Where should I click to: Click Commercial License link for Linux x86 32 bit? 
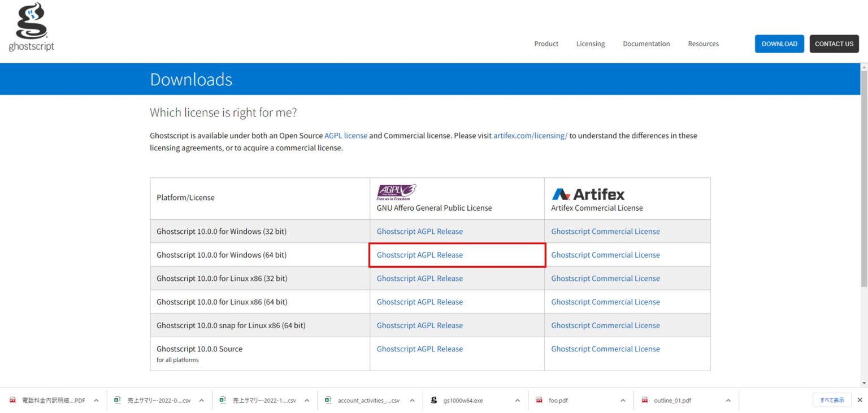pos(605,279)
